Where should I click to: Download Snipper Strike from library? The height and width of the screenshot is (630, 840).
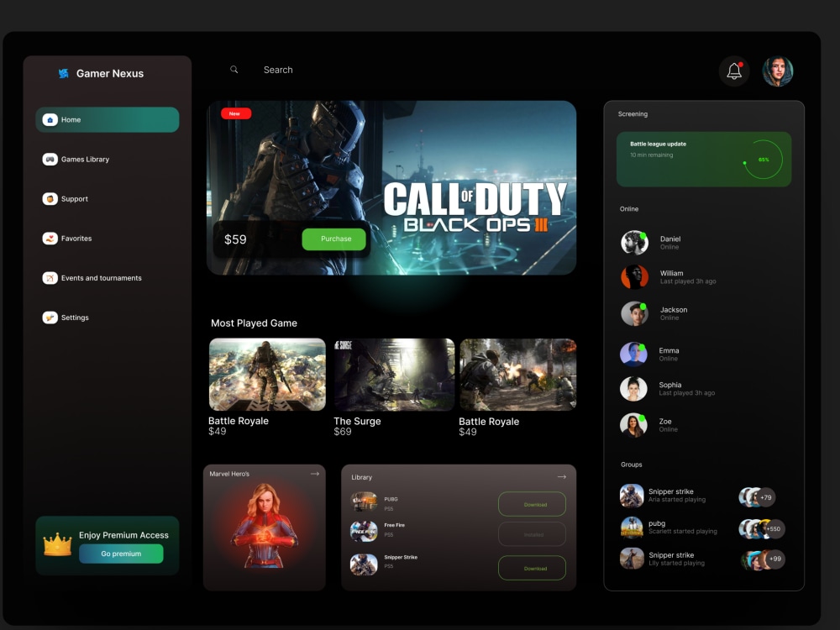point(532,568)
